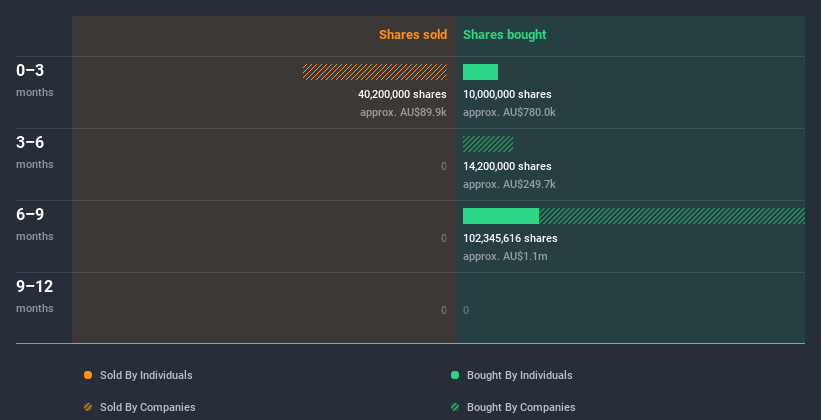Click the solid green bought bar for 0–3 months
This screenshot has height=420, width=821.
point(480,72)
